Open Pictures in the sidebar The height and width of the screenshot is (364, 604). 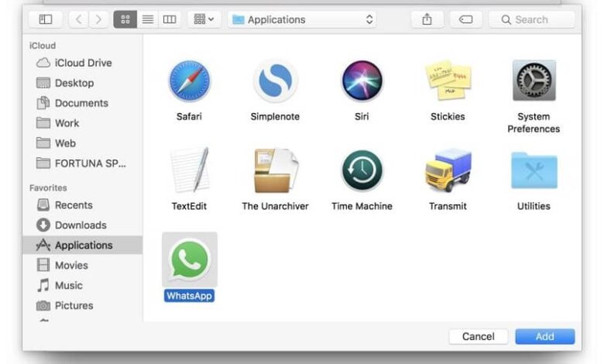(x=83, y=305)
